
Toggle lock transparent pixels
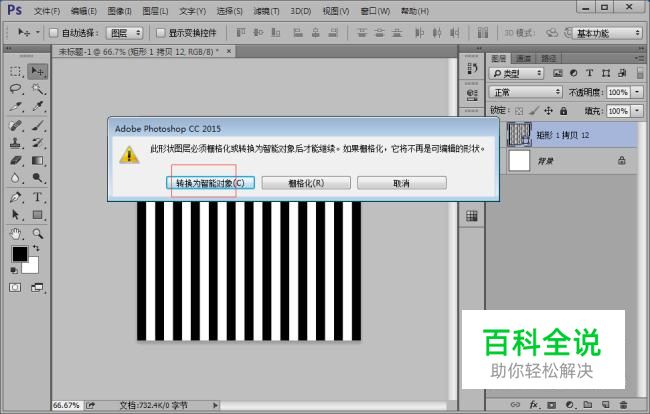pyautogui.click(x=519, y=111)
